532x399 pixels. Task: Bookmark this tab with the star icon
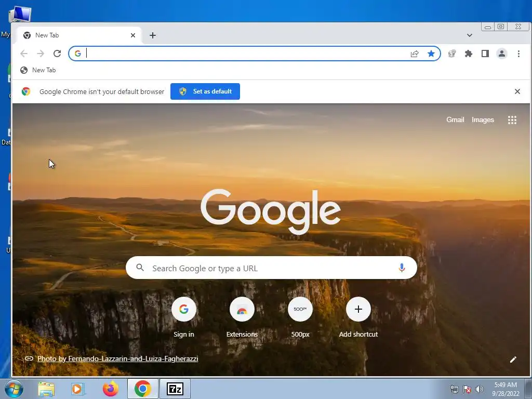point(431,54)
